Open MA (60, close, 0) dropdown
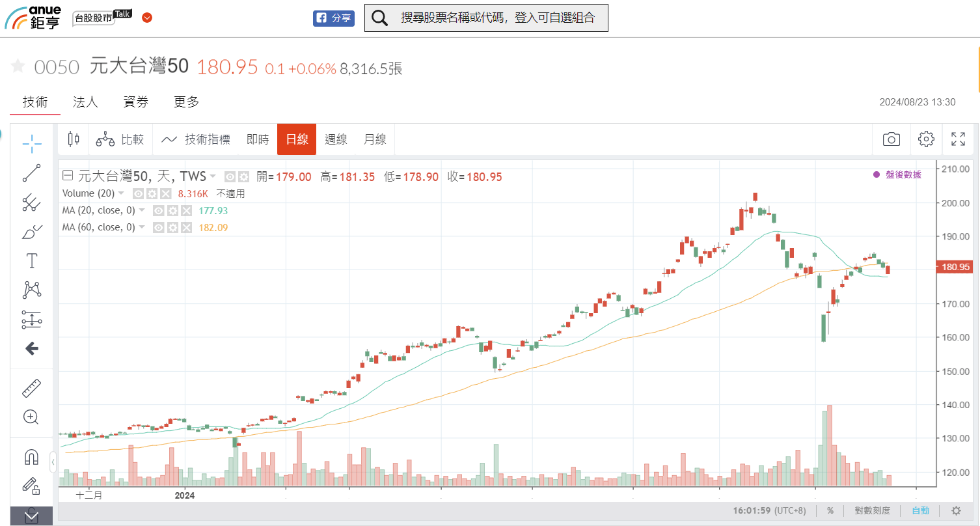The width and height of the screenshot is (980, 526). click(x=142, y=227)
